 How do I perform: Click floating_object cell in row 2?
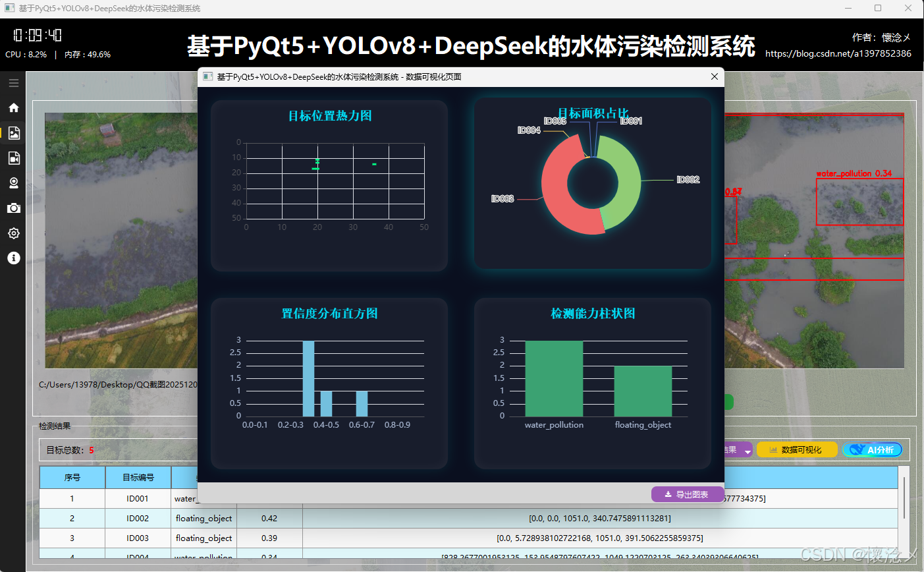click(204, 518)
